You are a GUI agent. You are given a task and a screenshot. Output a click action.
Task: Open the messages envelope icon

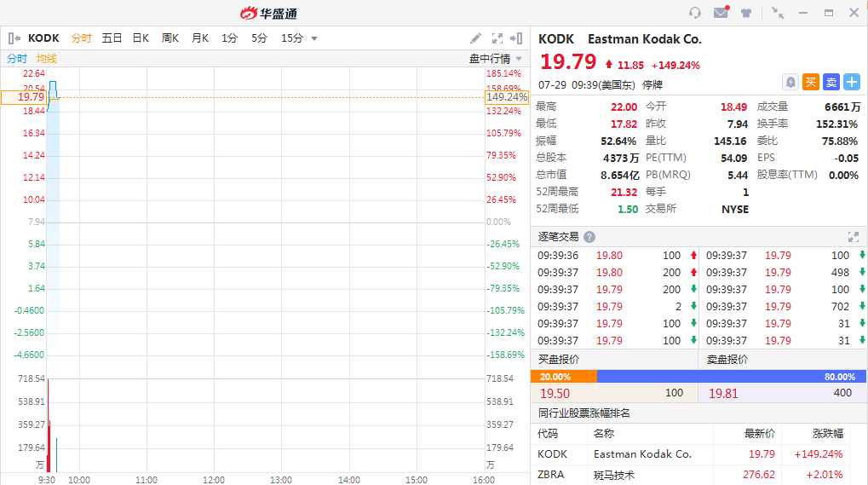(721, 13)
